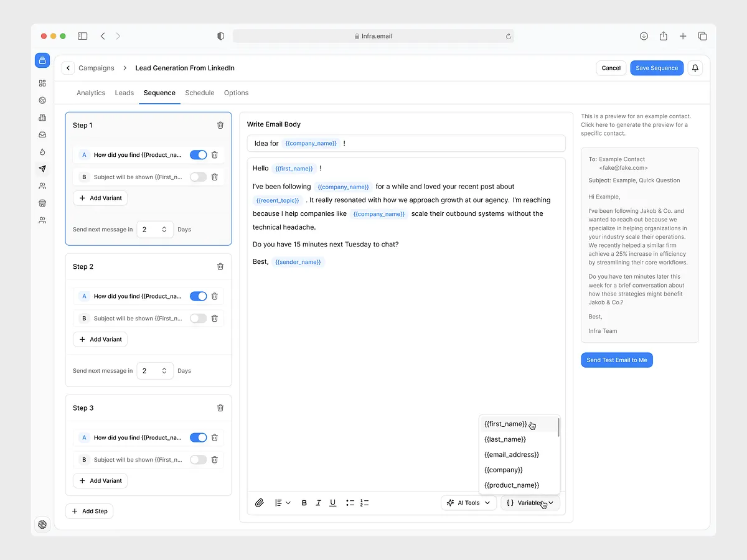
Task: Open the inbox icon in sidebar
Action: point(42,134)
